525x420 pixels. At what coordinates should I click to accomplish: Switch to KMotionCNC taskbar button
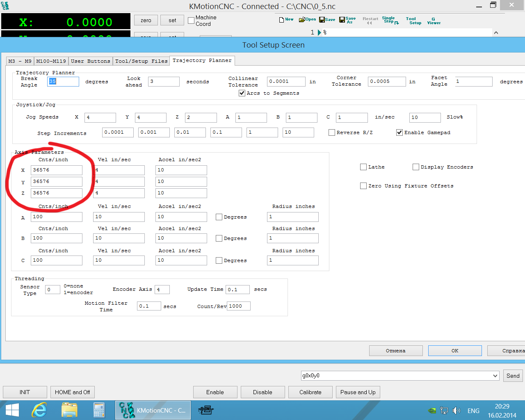(x=153, y=410)
